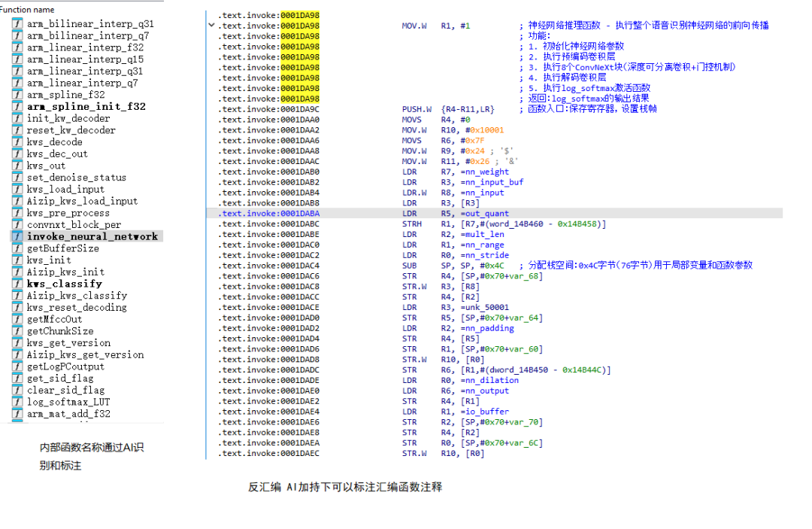Click the nn_input_buf symbol reference
Screen dimensions: 812x529
(x=494, y=182)
